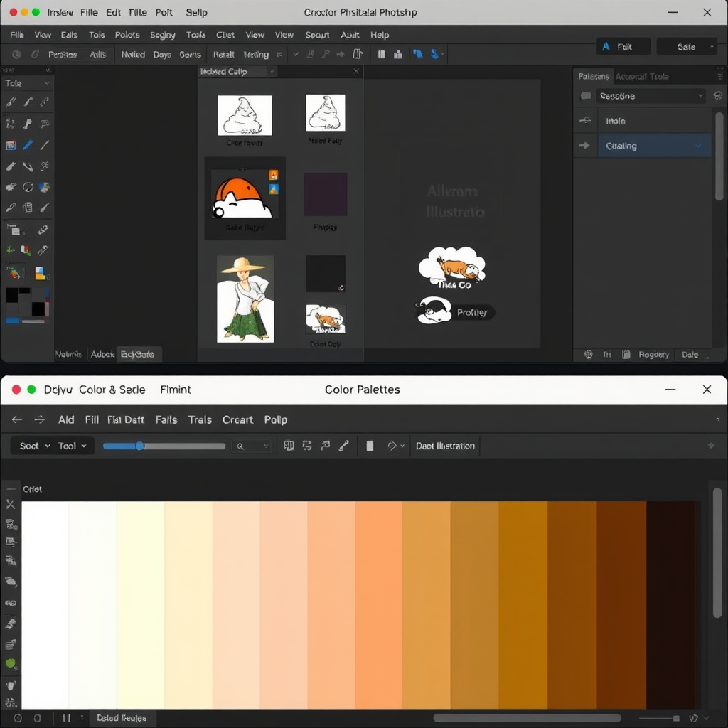Open the Trals menu in Color Palettes
728x728 pixels.
[200, 419]
